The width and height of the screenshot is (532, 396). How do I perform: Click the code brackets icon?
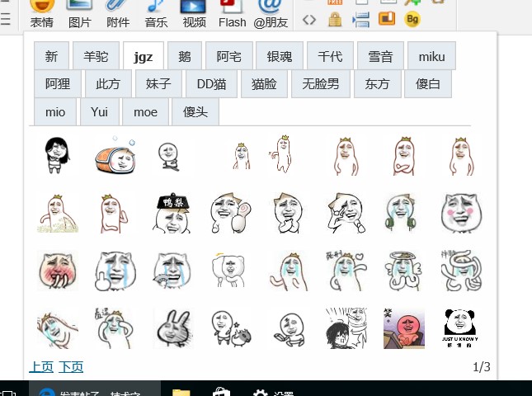pyautogui.click(x=309, y=19)
